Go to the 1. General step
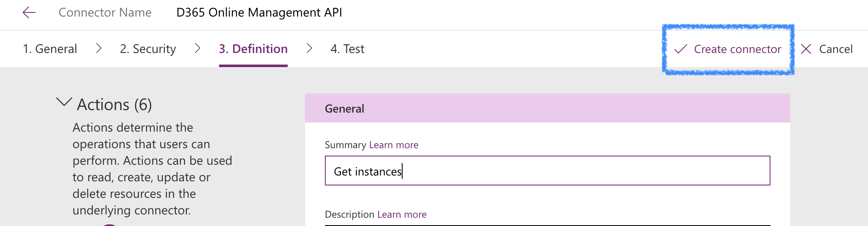Image resolution: width=868 pixels, height=226 pixels. (50, 49)
